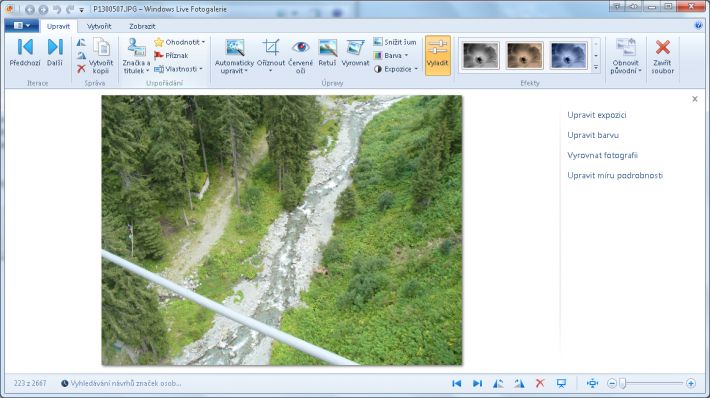Viewport: 710px width, 398px height.
Task: Open Upravit barvu settings
Action: click(x=593, y=135)
